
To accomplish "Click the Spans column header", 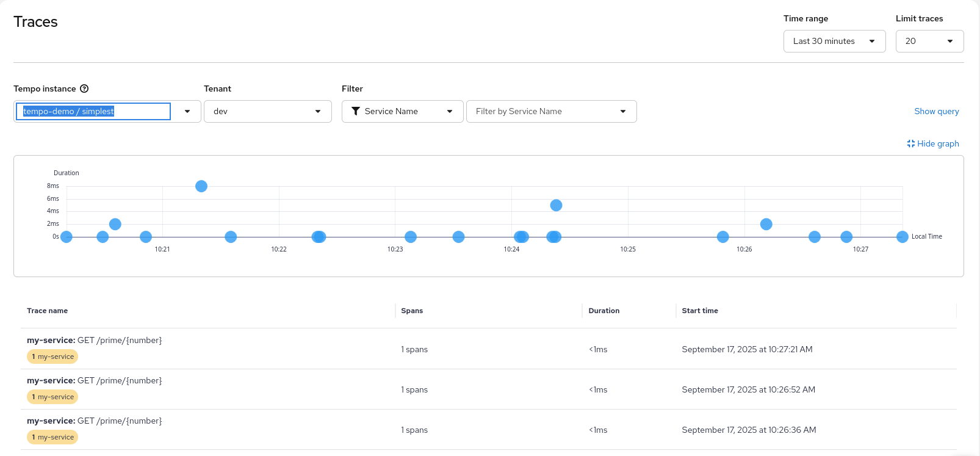I will [x=412, y=311].
